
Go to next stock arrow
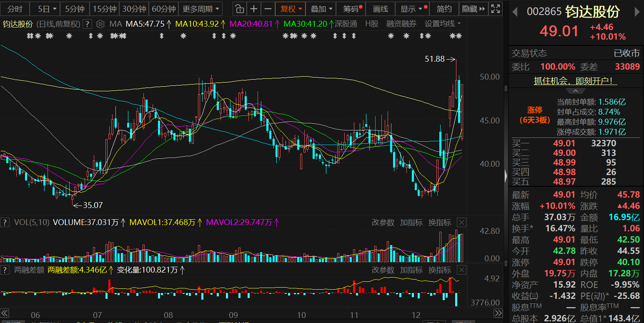pos(637,12)
